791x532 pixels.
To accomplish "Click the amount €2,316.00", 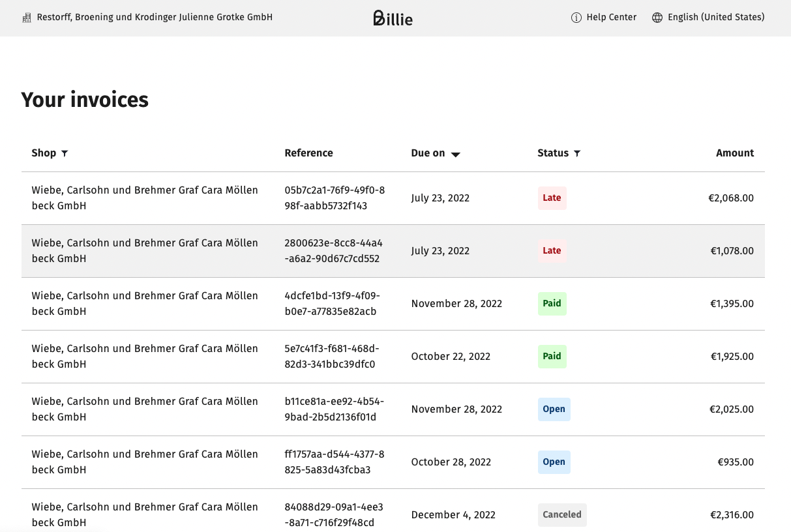I will click(x=731, y=515).
